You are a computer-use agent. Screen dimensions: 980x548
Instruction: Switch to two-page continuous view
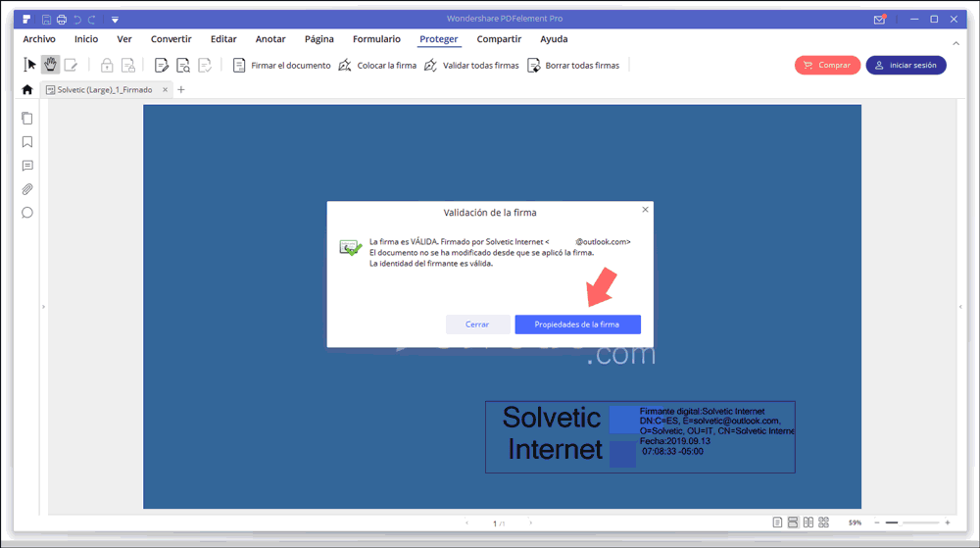click(x=824, y=523)
